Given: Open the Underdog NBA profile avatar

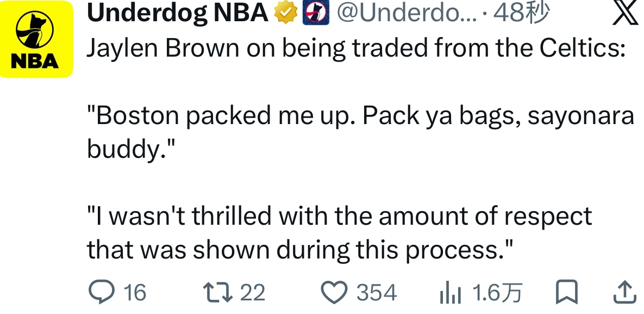Looking at the screenshot, I should coord(36,39).
